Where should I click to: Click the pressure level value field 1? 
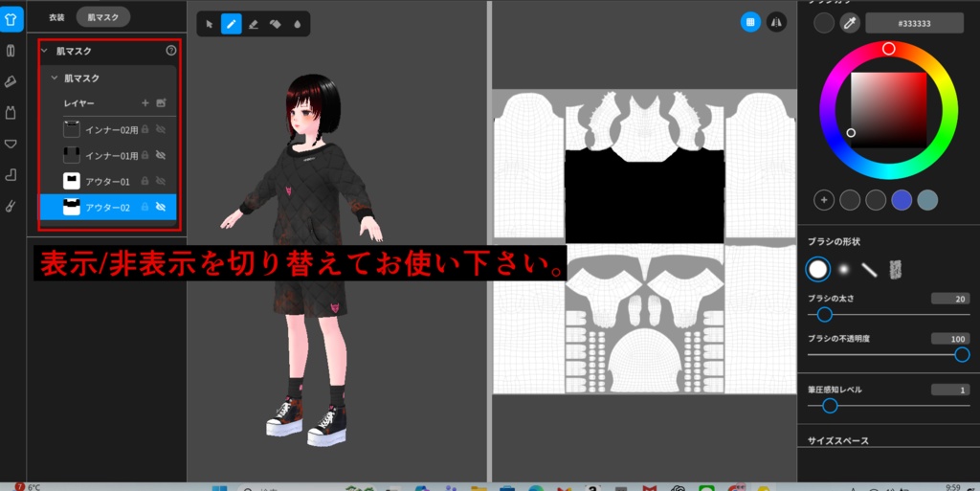(950, 390)
